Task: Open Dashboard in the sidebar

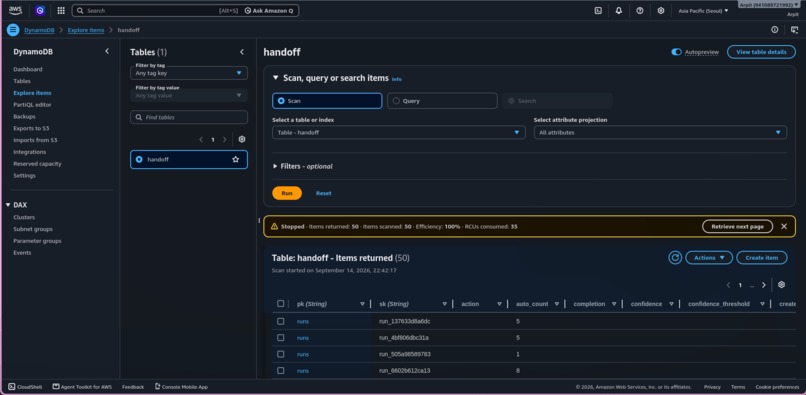Action: pyautogui.click(x=28, y=69)
